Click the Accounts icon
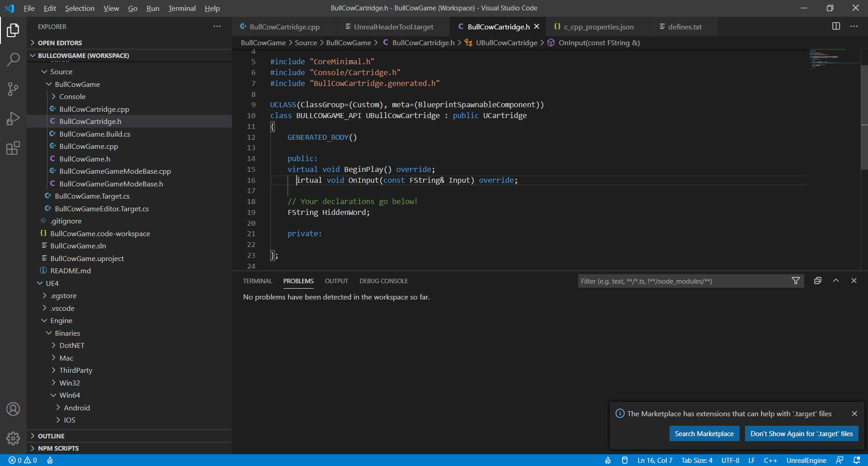This screenshot has width=868, height=466. point(13,409)
